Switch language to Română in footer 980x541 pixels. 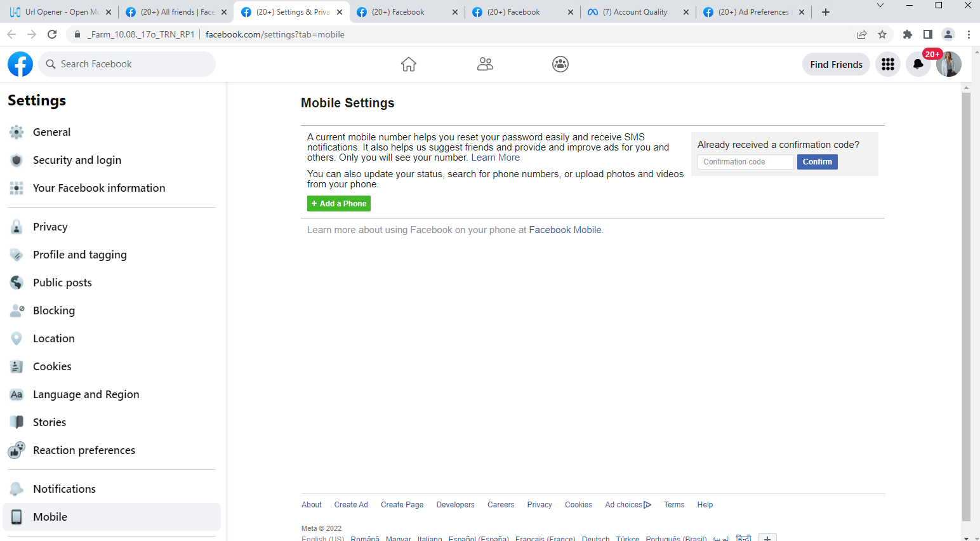[365, 538]
